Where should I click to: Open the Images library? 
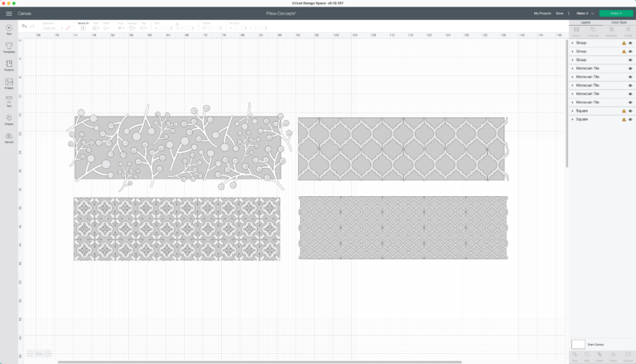tap(9, 84)
